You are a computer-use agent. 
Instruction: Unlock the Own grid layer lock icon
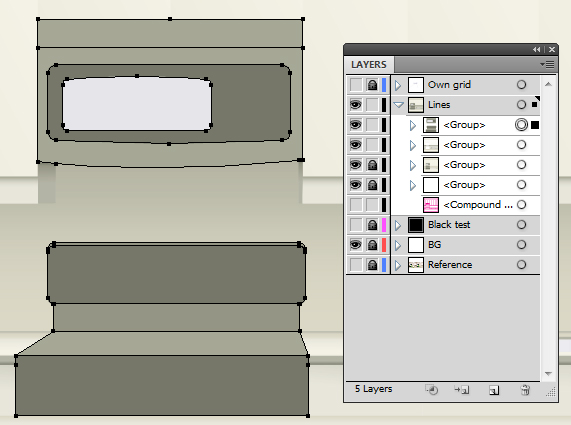click(372, 85)
